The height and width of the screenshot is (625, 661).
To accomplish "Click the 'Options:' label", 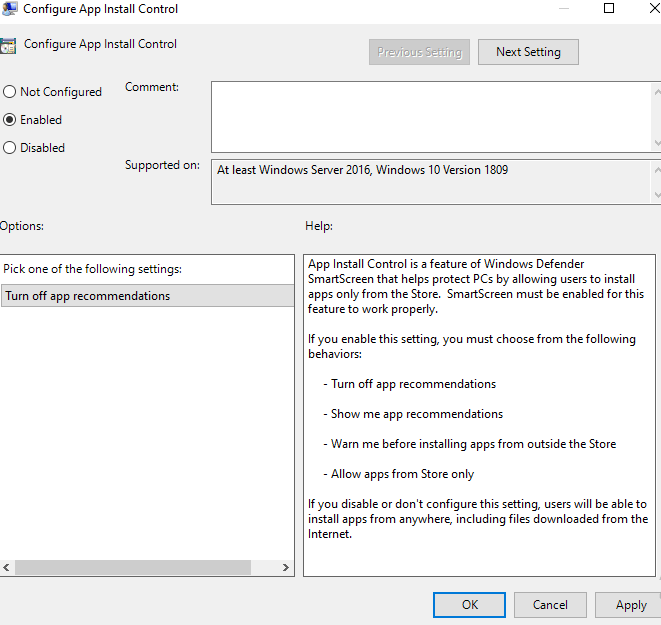I will point(22,226).
